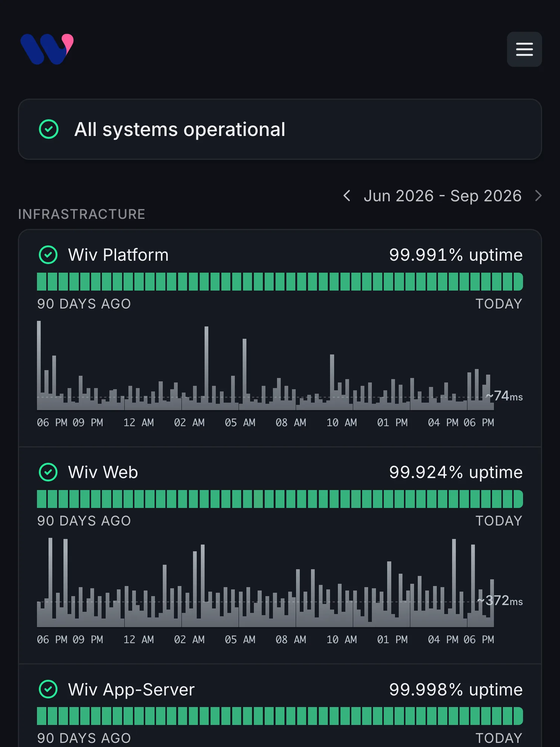This screenshot has height=747, width=560.
Task: Go to previous date range
Action: pyautogui.click(x=347, y=196)
